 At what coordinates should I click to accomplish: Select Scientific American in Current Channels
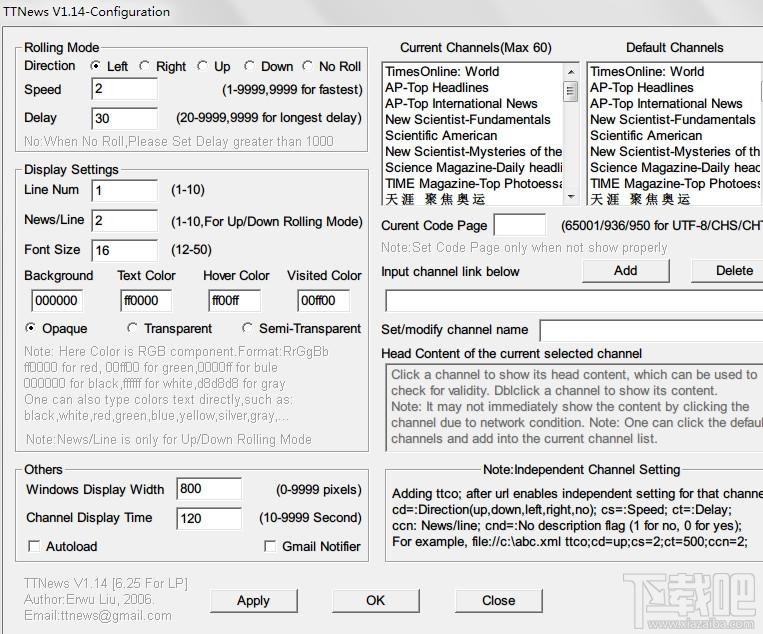point(473,136)
